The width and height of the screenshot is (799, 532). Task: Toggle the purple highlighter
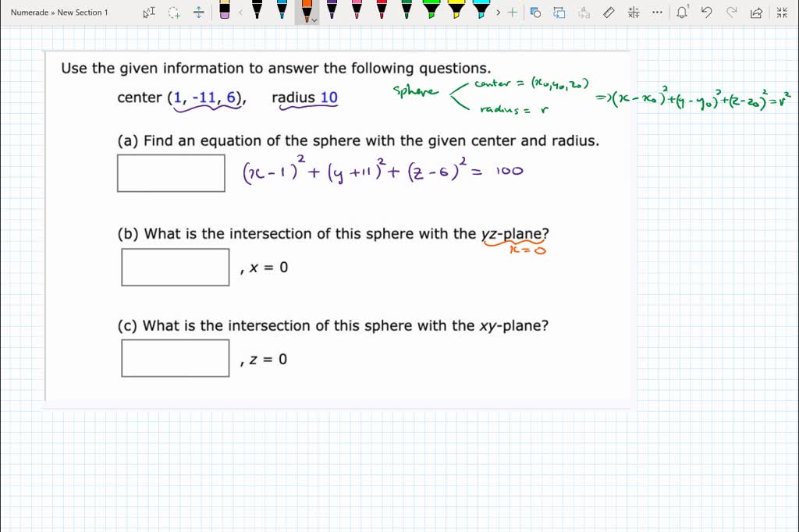[332, 12]
